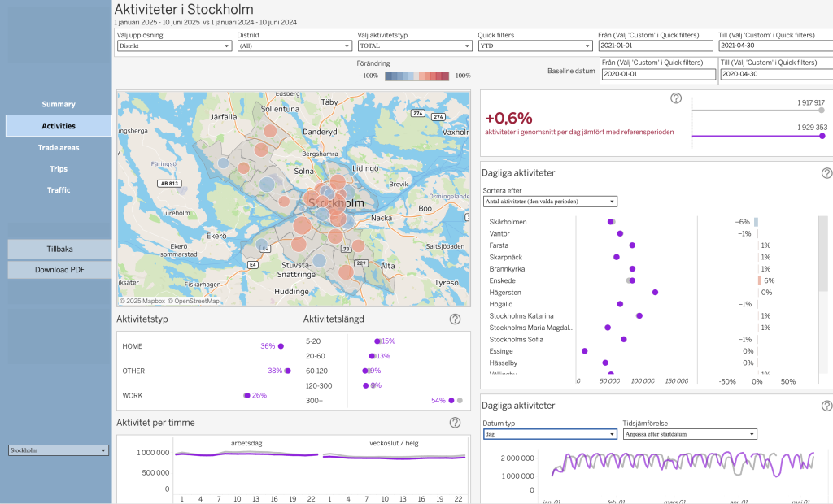The height and width of the screenshot is (504, 833).
Task: Expand the Sortera efter dropdown
Action: (550, 202)
